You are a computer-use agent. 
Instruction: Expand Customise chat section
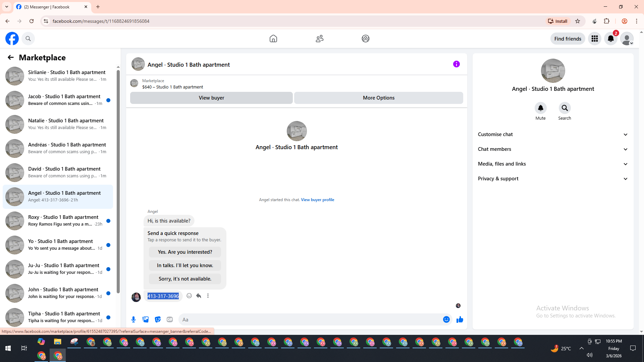click(553, 134)
